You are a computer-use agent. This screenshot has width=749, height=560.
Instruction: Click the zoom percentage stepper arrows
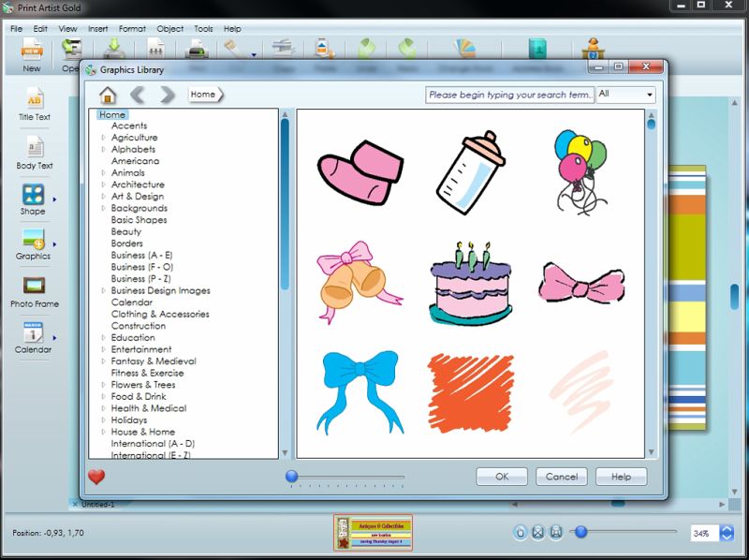(727, 532)
